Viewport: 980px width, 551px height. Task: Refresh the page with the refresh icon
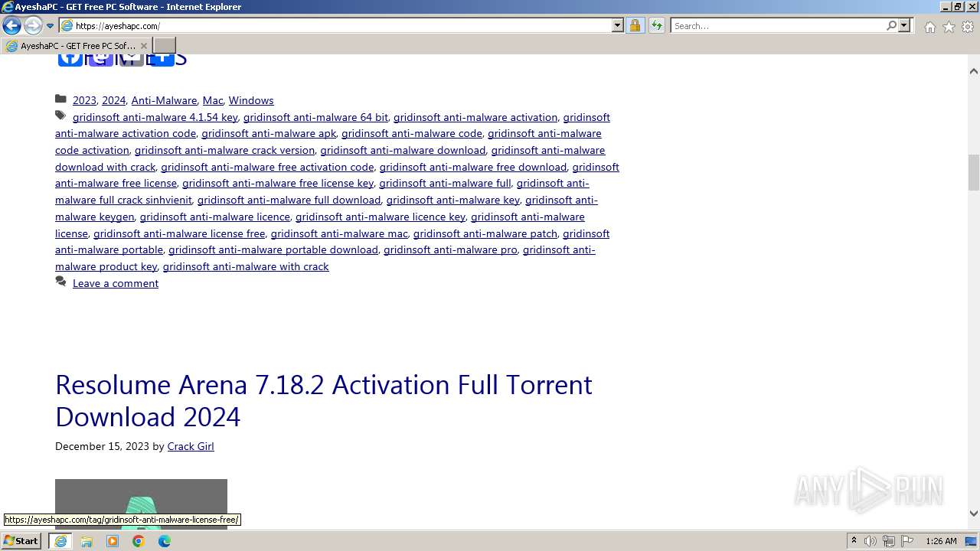[x=656, y=25]
